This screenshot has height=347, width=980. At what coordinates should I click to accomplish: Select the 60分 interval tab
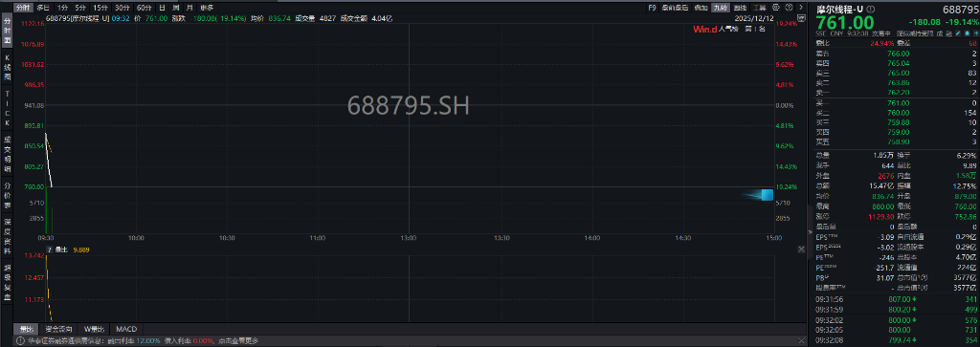(x=145, y=8)
